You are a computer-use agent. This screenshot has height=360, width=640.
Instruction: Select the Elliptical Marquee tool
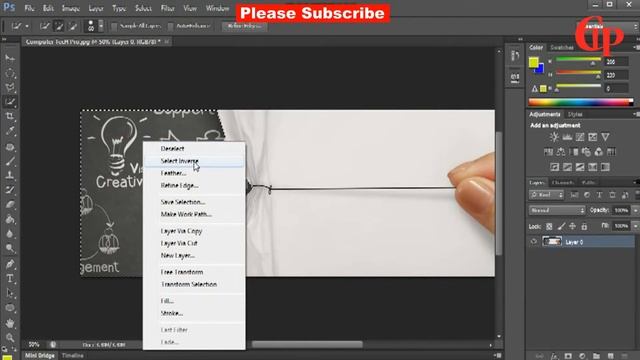(10, 73)
